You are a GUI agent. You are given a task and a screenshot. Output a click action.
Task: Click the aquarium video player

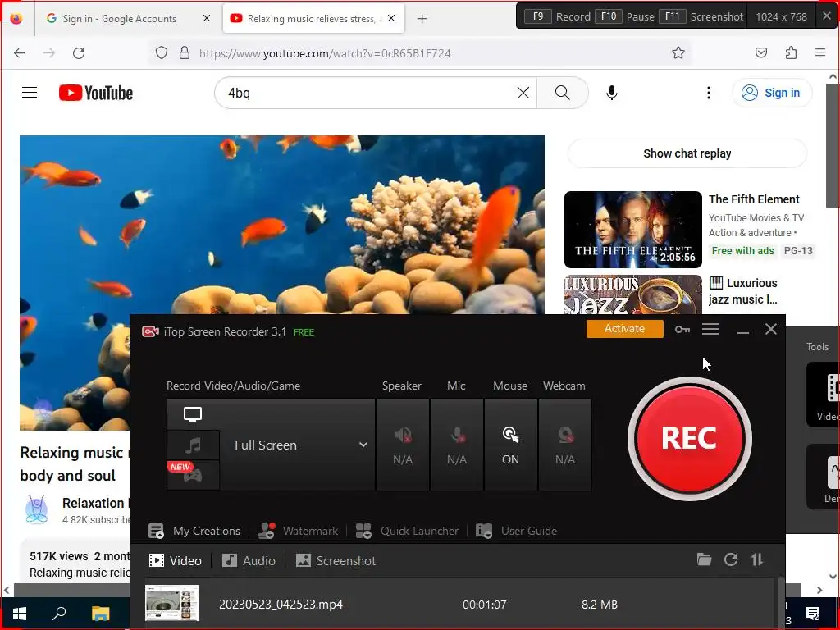click(282, 225)
